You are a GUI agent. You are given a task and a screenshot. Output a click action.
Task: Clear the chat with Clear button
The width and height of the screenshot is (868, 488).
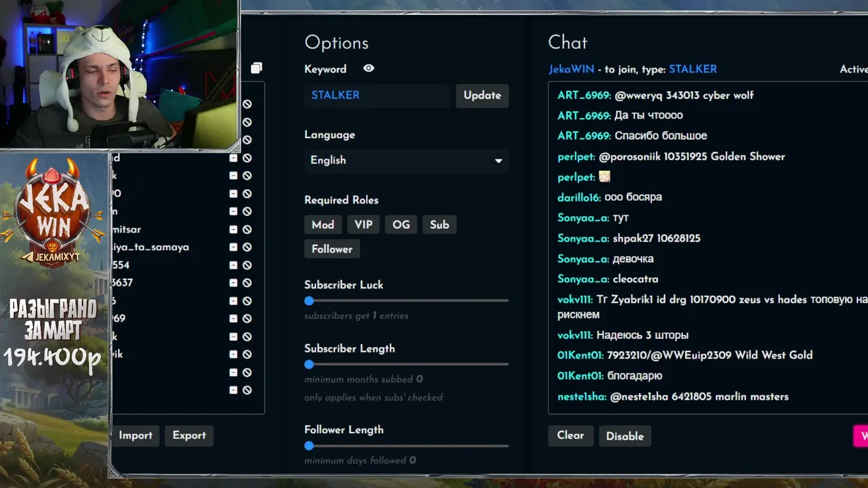pyautogui.click(x=570, y=436)
